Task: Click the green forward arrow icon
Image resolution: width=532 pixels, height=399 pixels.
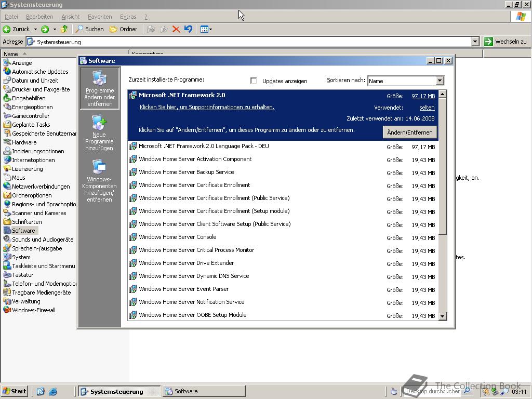Action: pyautogui.click(x=45, y=29)
